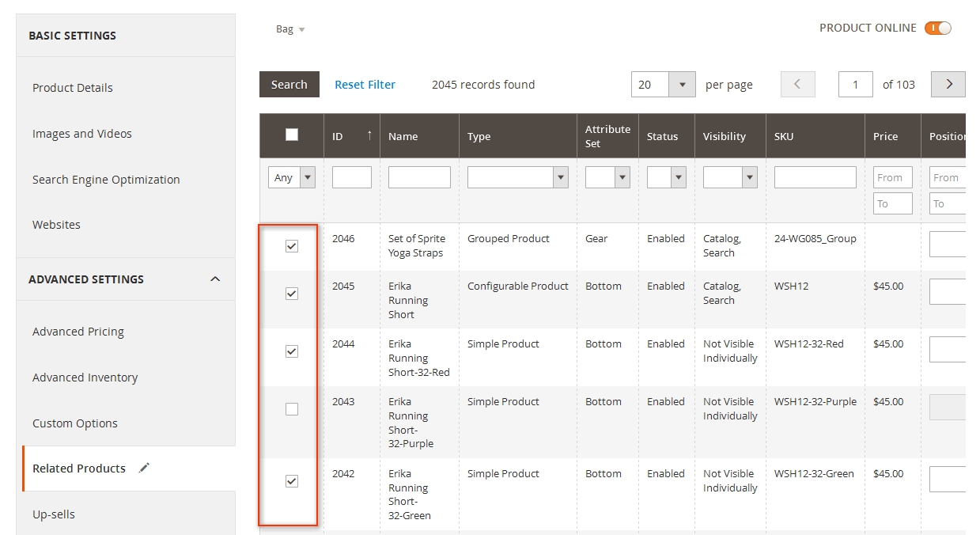Image resolution: width=980 pixels, height=535 pixels.
Task: Click the pencil icon beside Related Products
Action: [144, 468]
